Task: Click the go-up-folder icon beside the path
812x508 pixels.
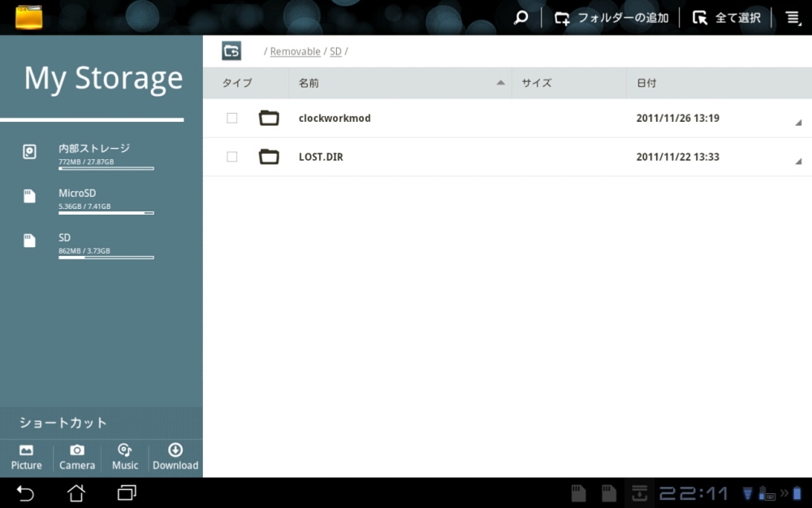Action: coord(231,51)
